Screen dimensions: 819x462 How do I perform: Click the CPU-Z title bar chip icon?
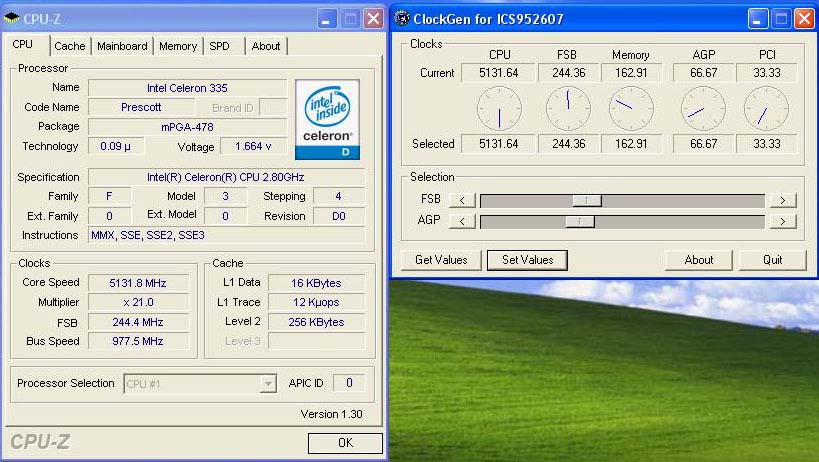(x=11, y=18)
